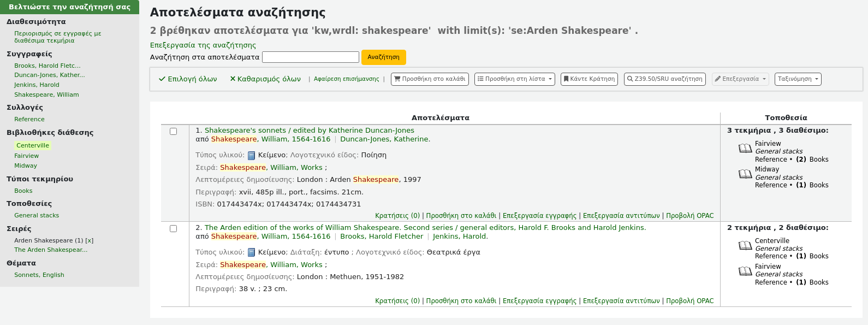This screenshot has width=868, height=325.
Task: Click the X icon for Καθαρισμός όλων
Action: tap(233, 79)
